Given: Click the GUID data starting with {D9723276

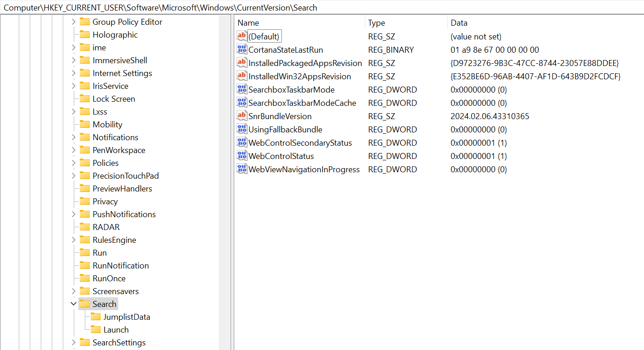Looking at the screenshot, I should (x=535, y=63).
